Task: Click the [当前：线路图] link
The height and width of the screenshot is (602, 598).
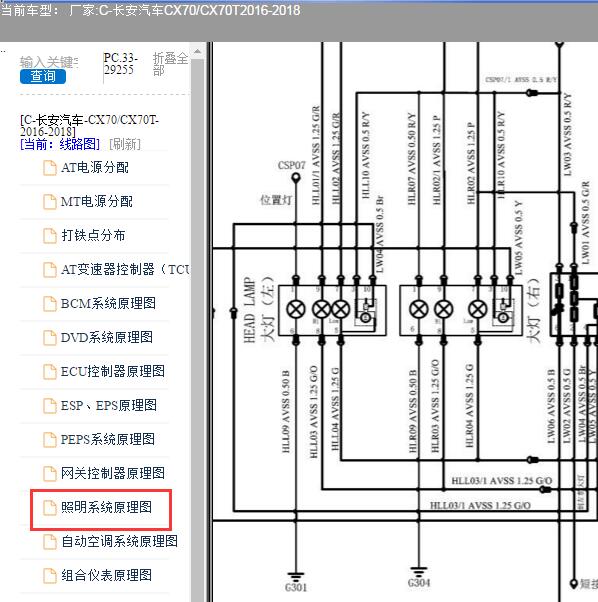Action: pos(60,144)
